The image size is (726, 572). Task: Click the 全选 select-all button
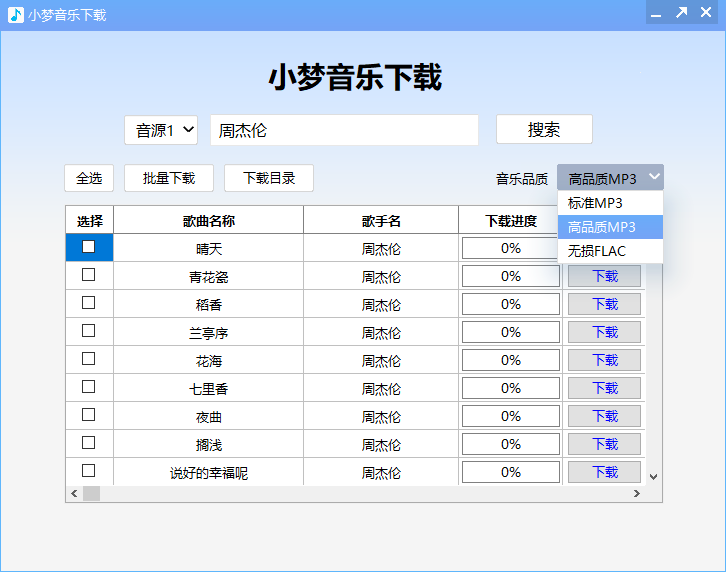coord(89,178)
